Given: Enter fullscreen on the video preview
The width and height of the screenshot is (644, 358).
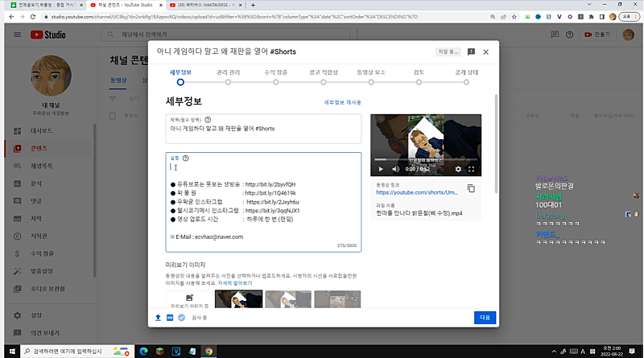Looking at the screenshot, I should [473, 169].
